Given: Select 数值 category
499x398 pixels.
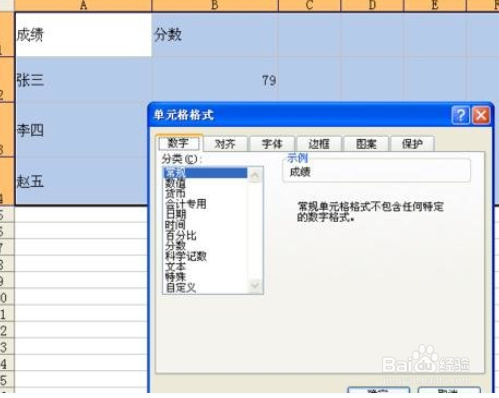Looking at the screenshot, I should pyautogui.click(x=205, y=183).
